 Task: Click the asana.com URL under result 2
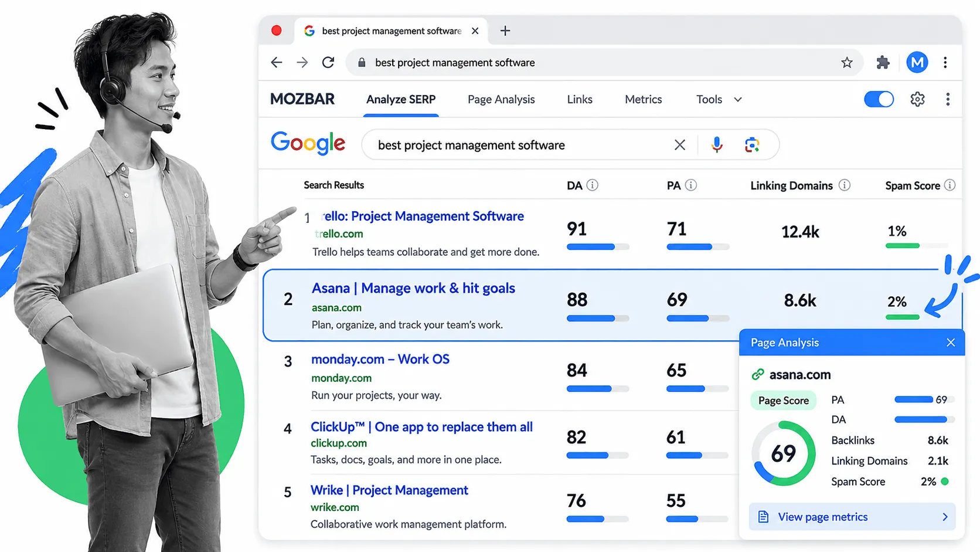point(336,307)
